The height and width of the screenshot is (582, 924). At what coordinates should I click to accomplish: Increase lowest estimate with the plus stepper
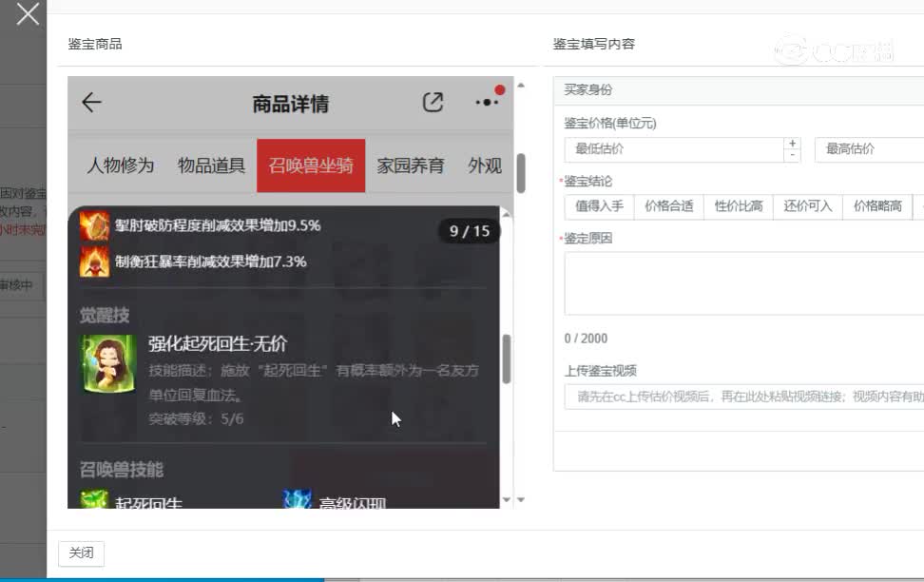pyautogui.click(x=793, y=144)
